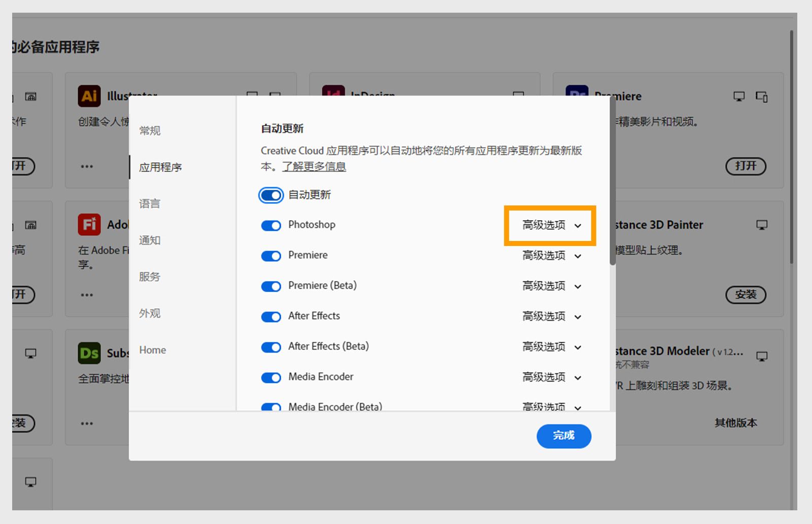Click the preferences dialog vertical scrollbar
This screenshot has width=812, height=524.
tap(613, 181)
